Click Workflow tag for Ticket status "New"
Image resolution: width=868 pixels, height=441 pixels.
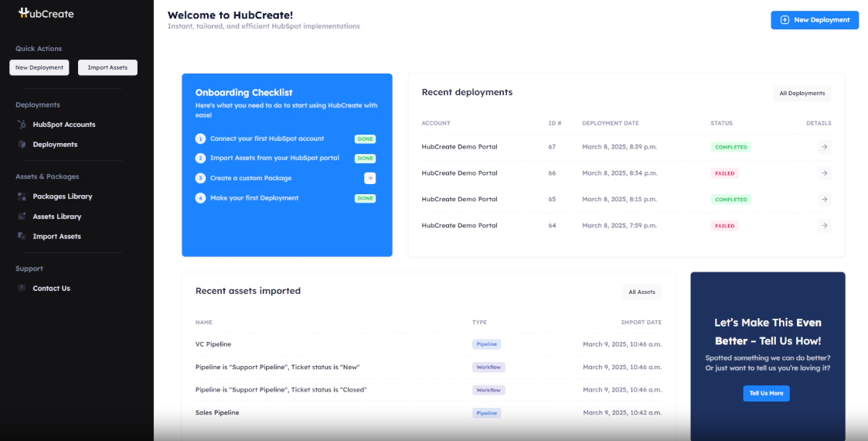pos(488,367)
